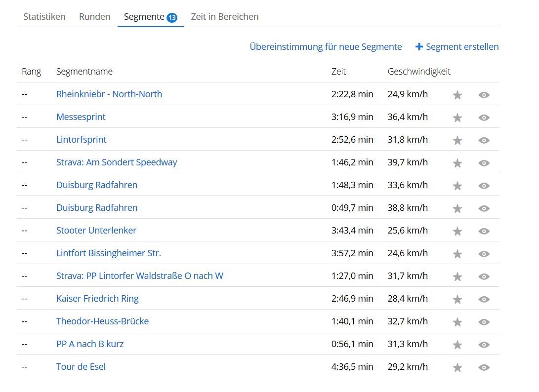The image size is (539, 392).
Task: Open the Theodor-Heuss-Brücke segment link
Action: pyautogui.click(x=102, y=321)
